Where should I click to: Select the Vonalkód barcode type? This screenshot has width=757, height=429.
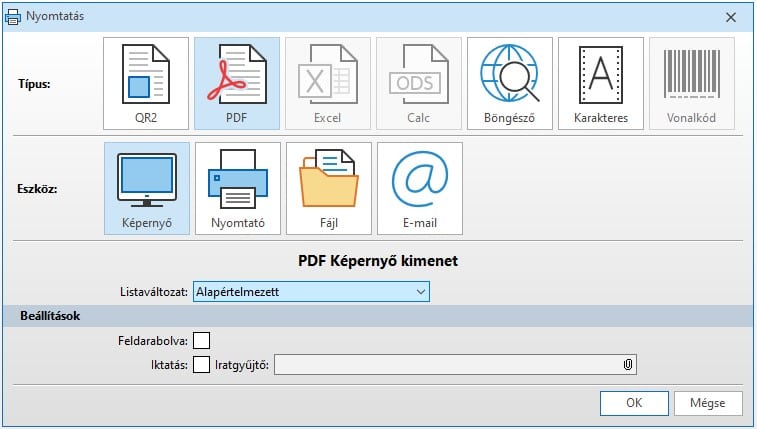tap(691, 84)
